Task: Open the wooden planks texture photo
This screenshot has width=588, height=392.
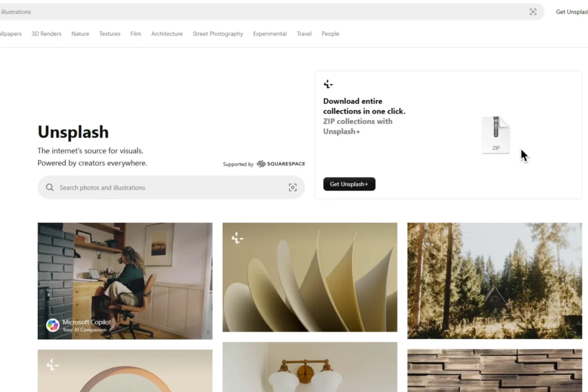Action: [x=494, y=371]
